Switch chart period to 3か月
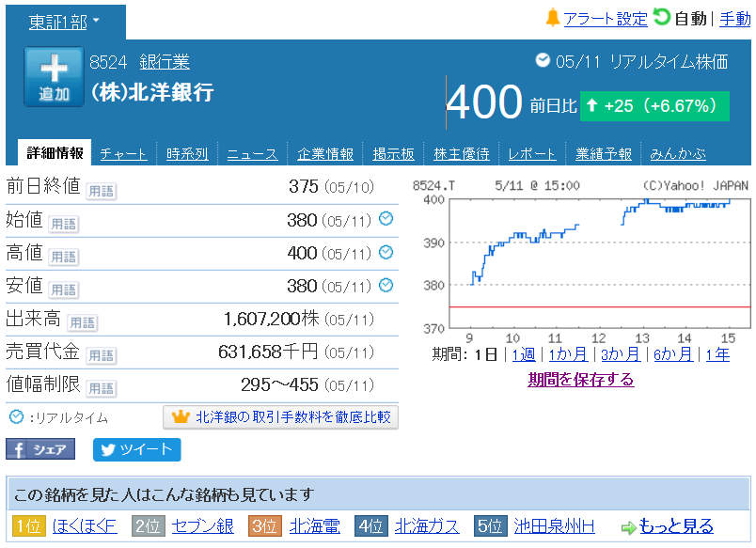The width and height of the screenshot is (756, 548). 621,354
